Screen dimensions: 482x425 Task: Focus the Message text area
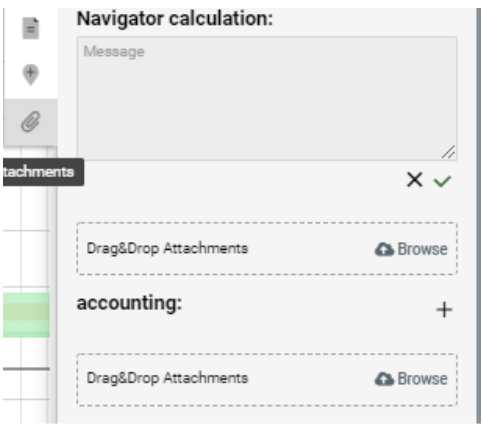[x=267, y=99]
